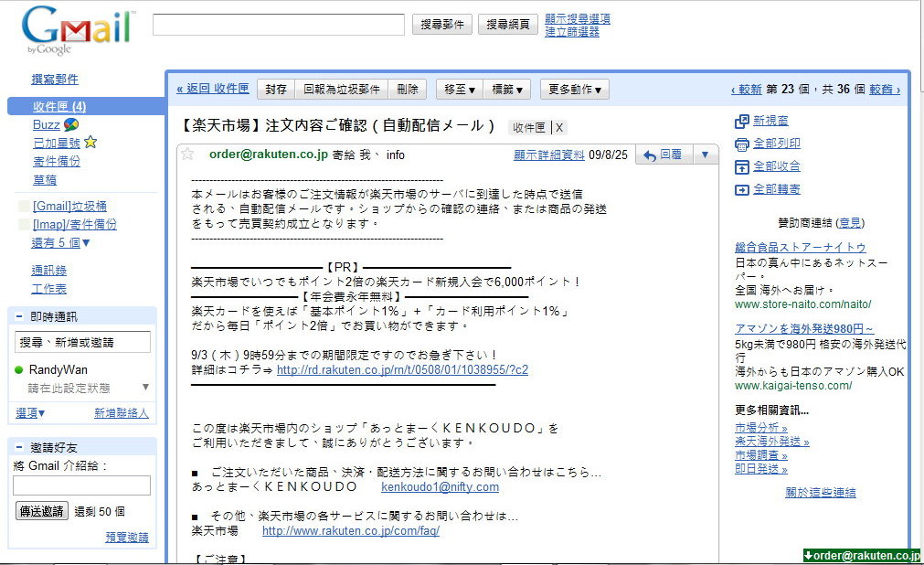Click inside the mail search input box
The height and width of the screenshot is (565, 924).
(x=279, y=24)
